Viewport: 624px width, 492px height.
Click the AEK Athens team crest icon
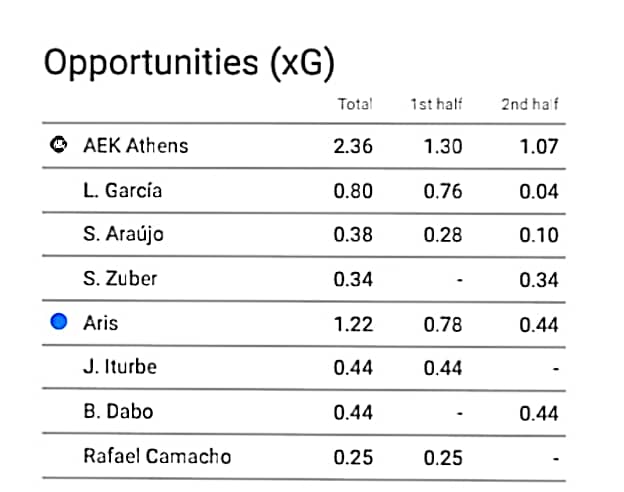[58, 144]
